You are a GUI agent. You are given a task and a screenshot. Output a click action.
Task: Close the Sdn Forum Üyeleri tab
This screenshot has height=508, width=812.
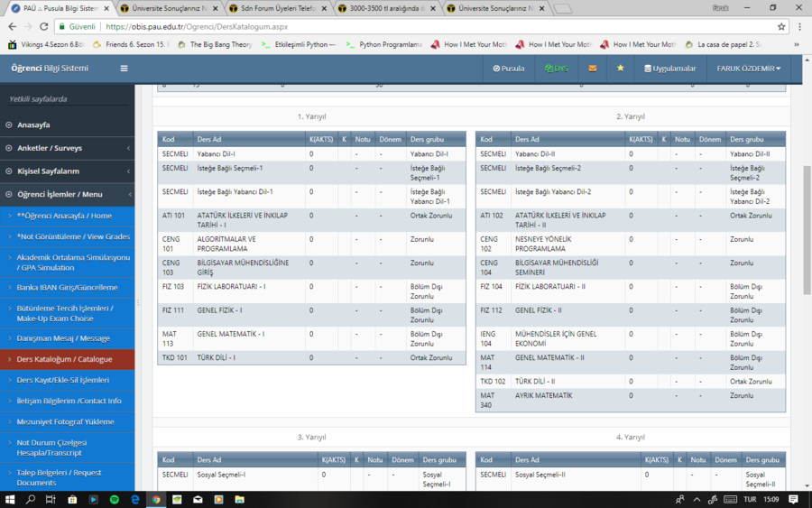324,8
